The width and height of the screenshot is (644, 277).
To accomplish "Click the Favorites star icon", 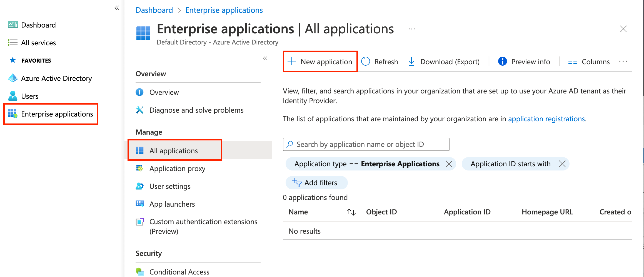I will (13, 60).
